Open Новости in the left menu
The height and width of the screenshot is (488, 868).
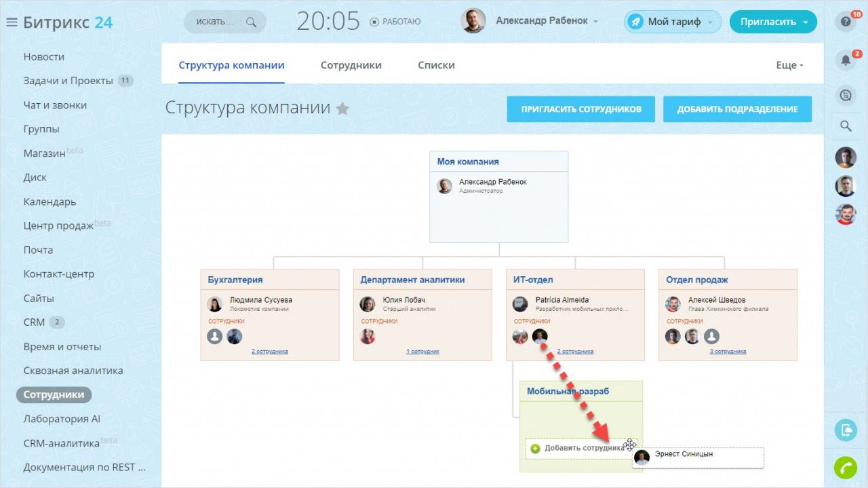click(x=44, y=57)
